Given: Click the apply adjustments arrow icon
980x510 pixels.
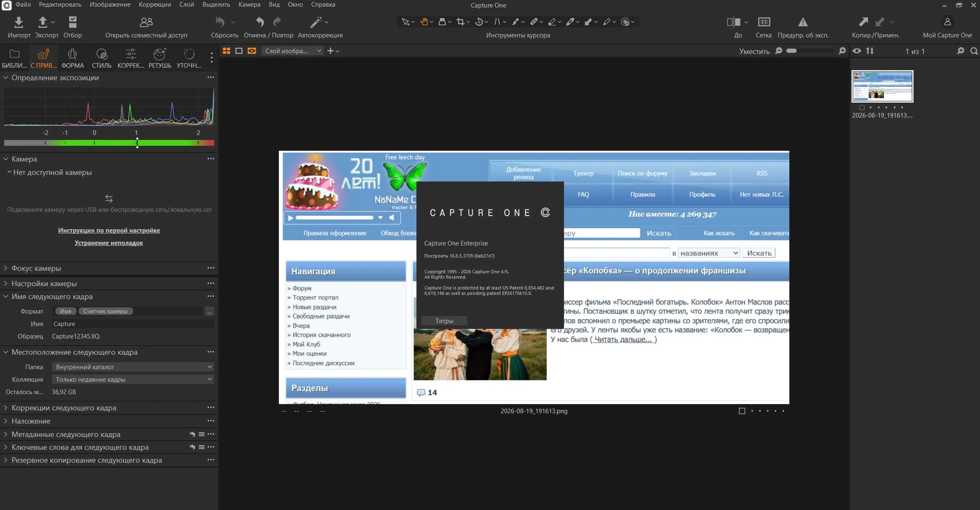Looking at the screenshot, I should (x=880, y=22).
